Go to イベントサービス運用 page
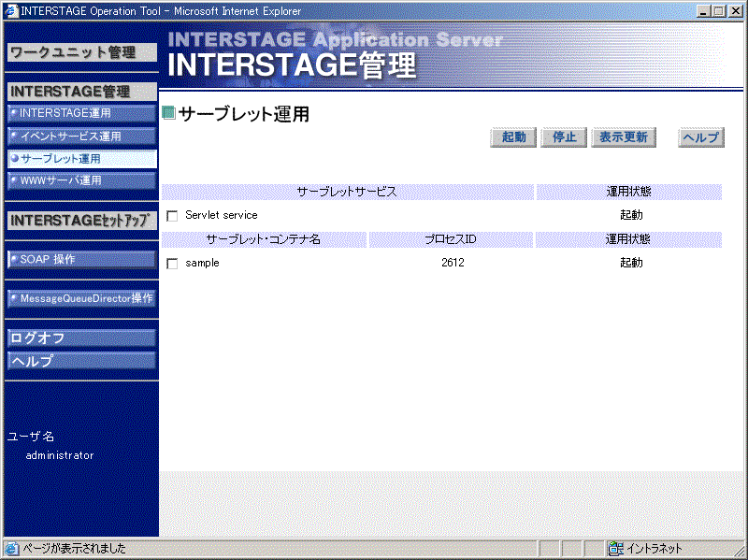The width and height of the screenshot is (748, 560). [82, 136]
